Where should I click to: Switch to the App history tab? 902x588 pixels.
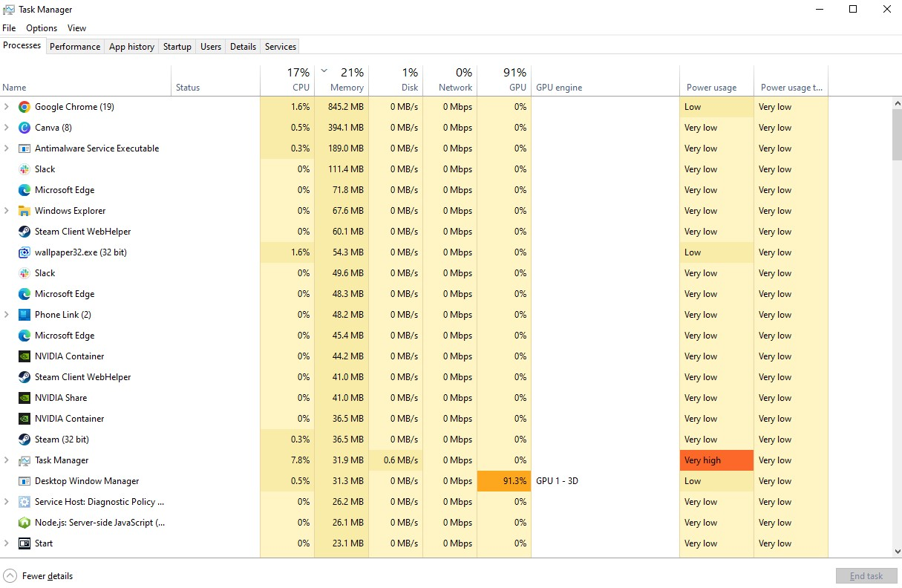[131, 47]
